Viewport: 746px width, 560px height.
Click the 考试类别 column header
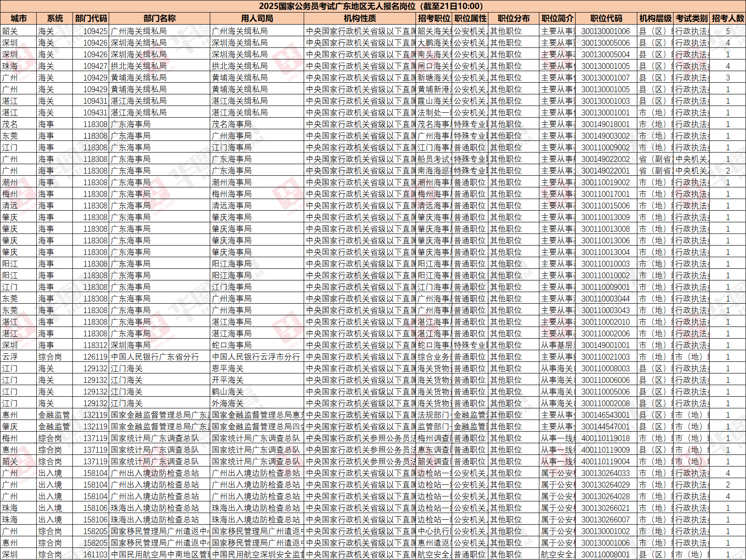point(691,18)
